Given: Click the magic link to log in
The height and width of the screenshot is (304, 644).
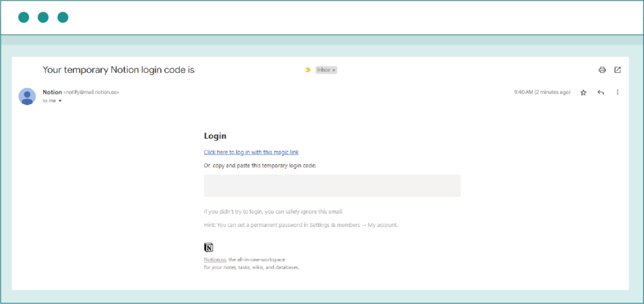Looking at the screenshot, I should point(251,152).
